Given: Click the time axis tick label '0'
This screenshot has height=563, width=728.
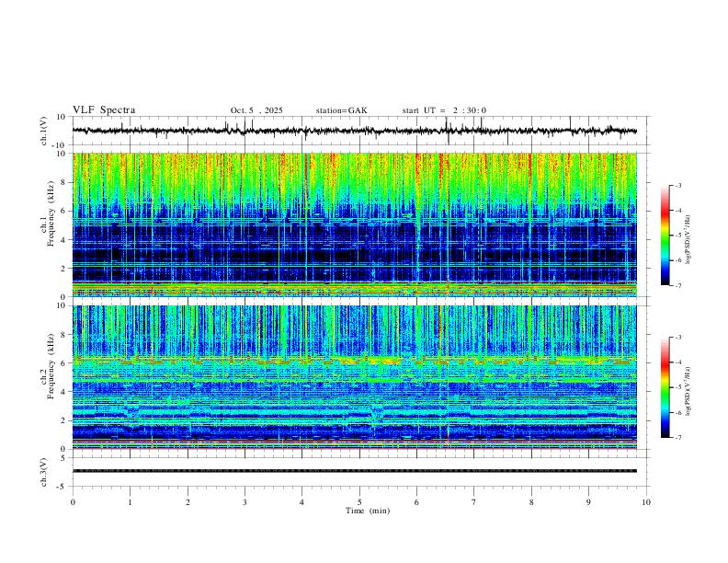Looking at the screenshot, I should pyautogui.click(x=73, y=502).
